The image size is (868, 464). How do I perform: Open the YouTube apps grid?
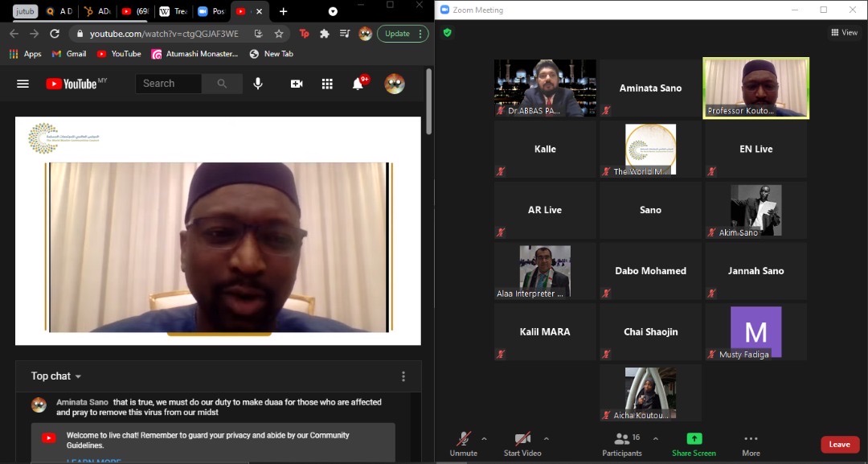327,84
